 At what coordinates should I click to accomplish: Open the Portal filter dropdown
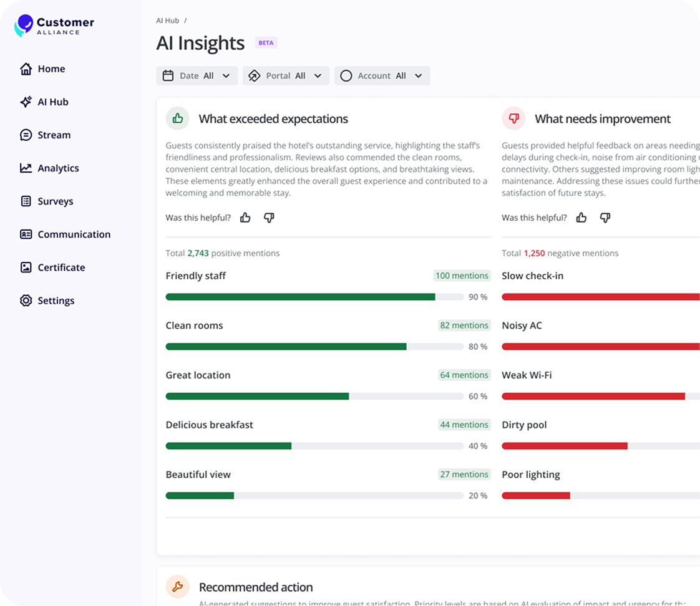286,76
